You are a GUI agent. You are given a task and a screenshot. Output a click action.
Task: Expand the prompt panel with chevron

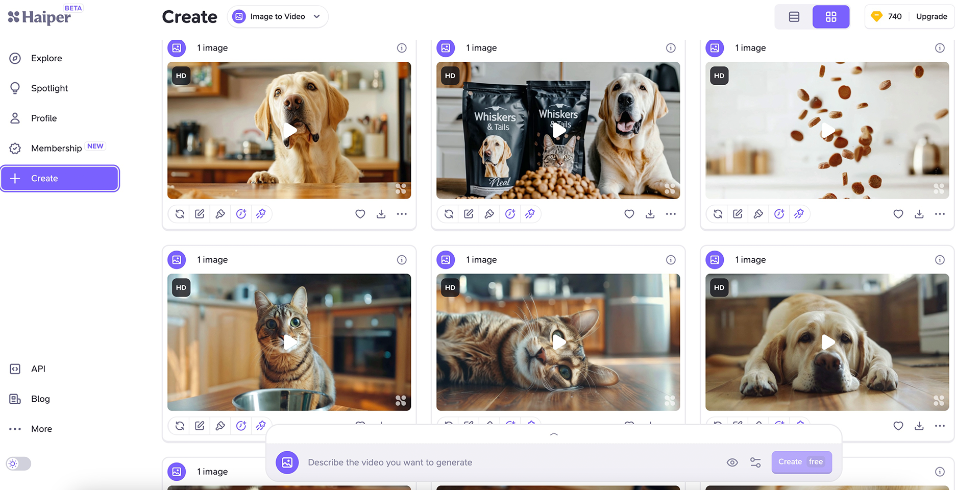click(x=554, y=434)
